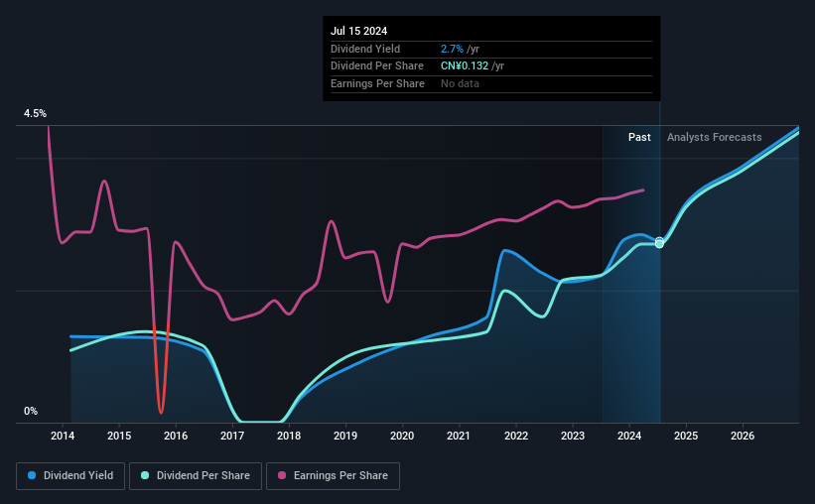
Task: Click the 2020 x-axis label
Action: tap(402, 436)
